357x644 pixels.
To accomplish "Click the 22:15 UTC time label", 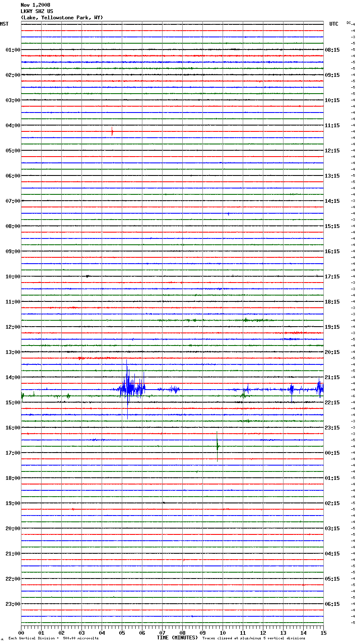I will pos(332,403).
